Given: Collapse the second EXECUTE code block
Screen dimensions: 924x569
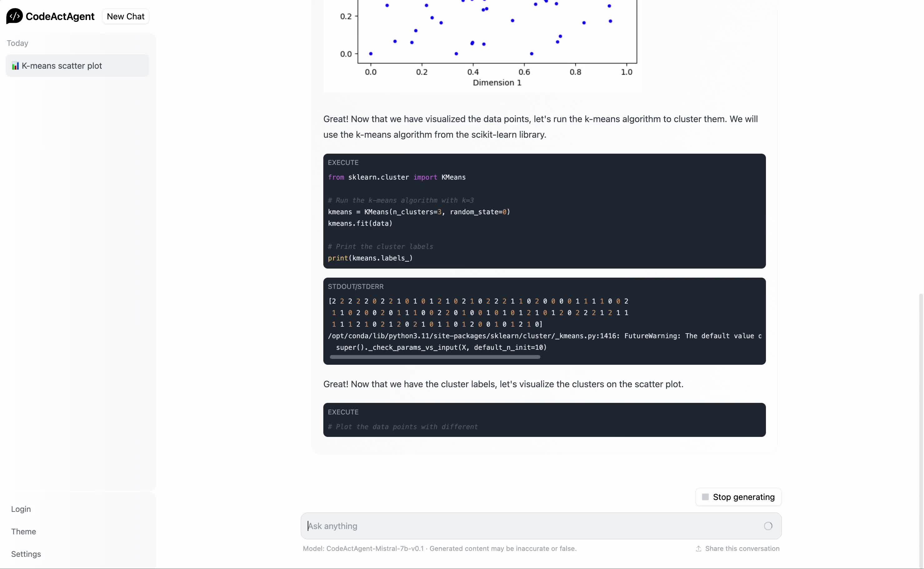Looking at the screenshot, I should (343, 412).
